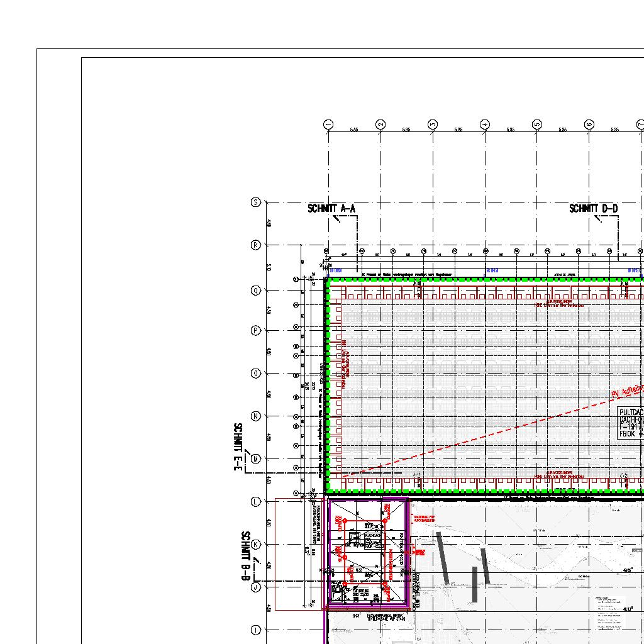Click the row axis bubble Q

(x=256, y=291)
